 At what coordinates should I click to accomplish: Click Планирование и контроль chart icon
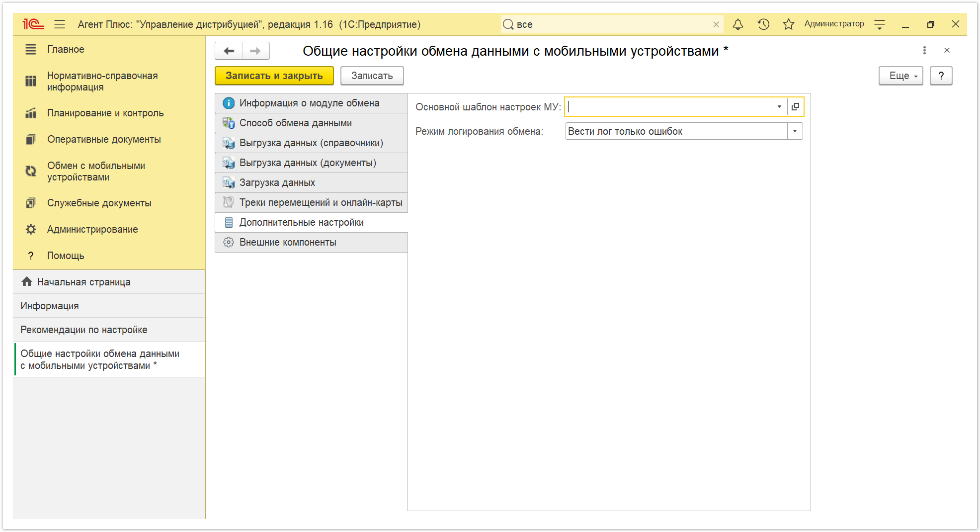pyautogui.click(x=31, y=113)
